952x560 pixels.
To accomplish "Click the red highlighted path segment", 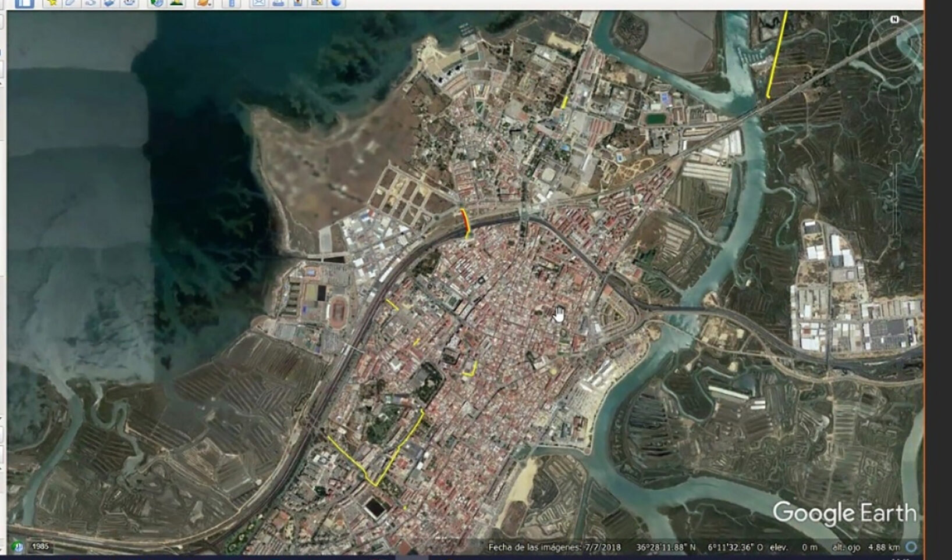I will 464,220.
